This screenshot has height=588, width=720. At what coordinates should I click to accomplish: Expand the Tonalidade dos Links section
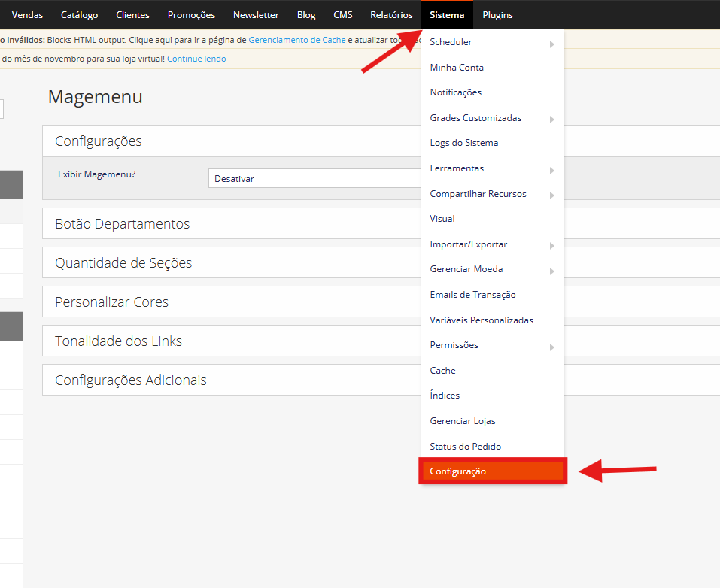[x=118, y=341]
